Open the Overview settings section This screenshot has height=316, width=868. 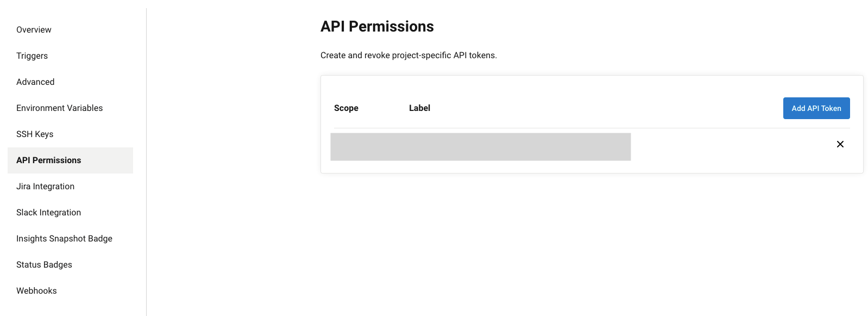(x=34, y=30)
